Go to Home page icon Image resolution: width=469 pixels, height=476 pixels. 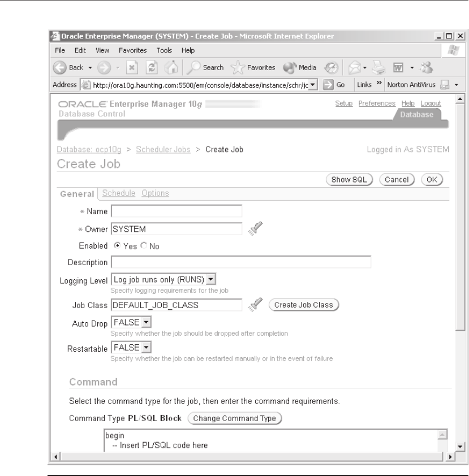171,67
